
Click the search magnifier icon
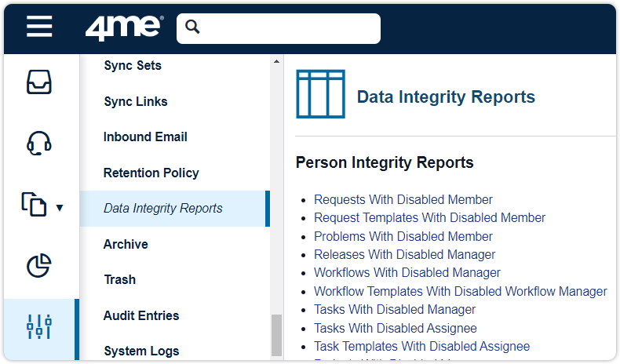tap(192, 27)
